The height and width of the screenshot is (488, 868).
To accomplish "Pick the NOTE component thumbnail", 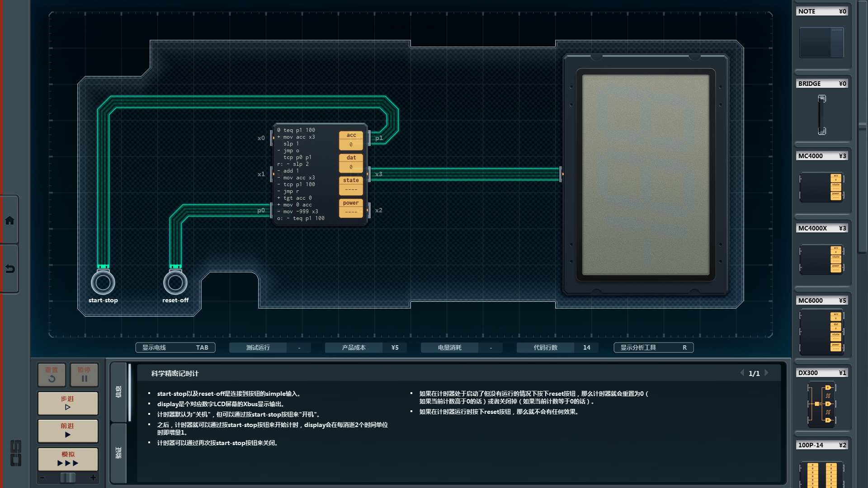I will coord(821,42).
